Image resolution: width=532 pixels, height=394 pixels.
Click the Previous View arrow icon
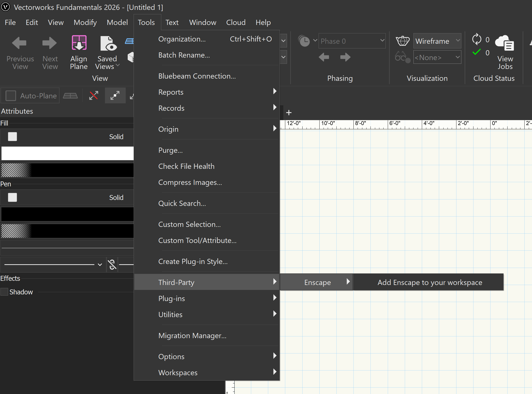pyautogui.click(x=19, y=43)
